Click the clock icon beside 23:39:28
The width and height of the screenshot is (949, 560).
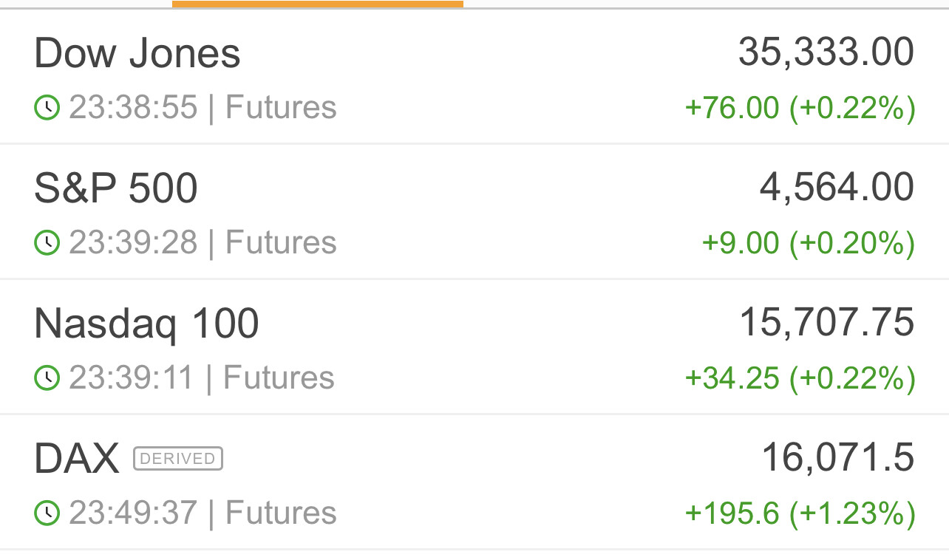click(x=47, y=243)
